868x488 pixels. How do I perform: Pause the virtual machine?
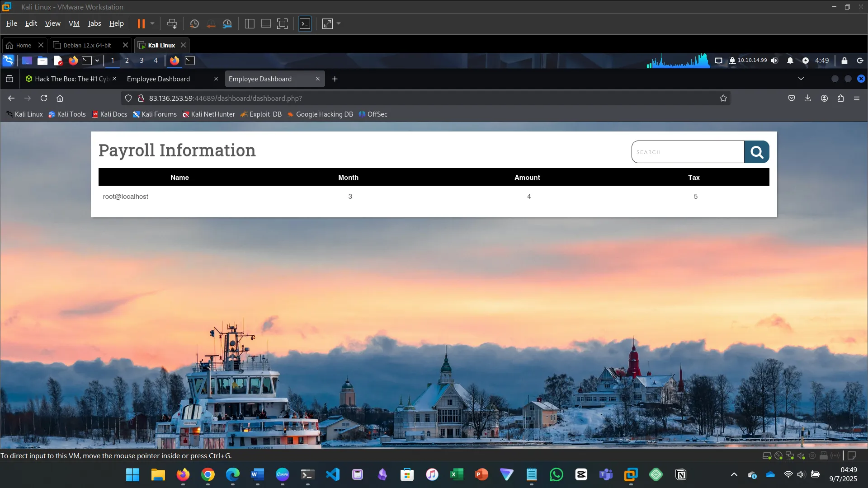141,24
